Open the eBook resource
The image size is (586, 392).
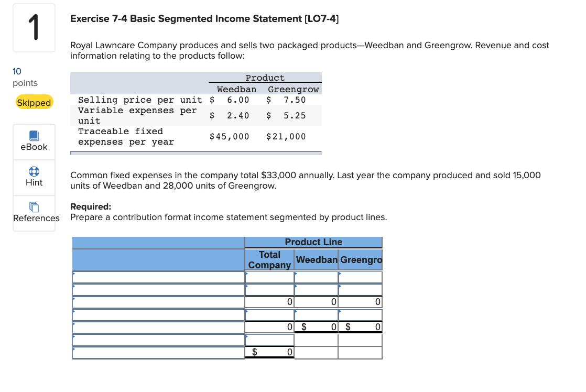point(34,141)
